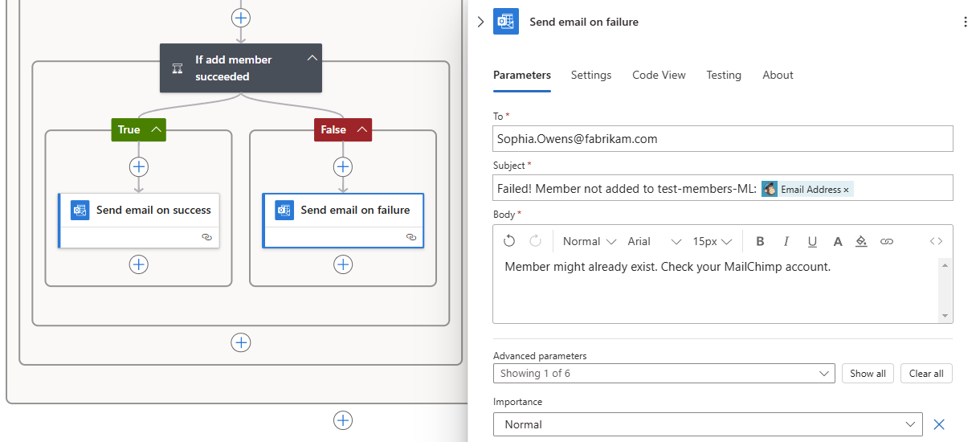Collapse the If add member succeeded condition
The image size is (980, 442).
312,59
